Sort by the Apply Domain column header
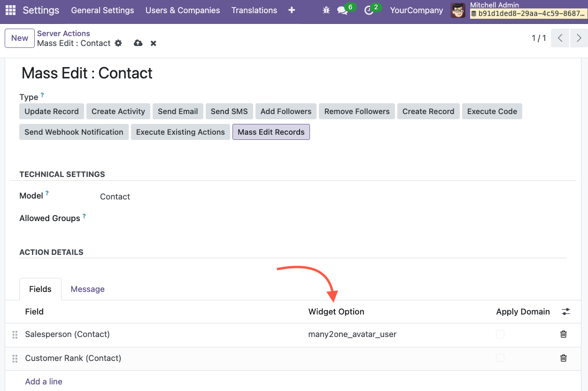This screenshot has height=391, width=588. point(523,312)
